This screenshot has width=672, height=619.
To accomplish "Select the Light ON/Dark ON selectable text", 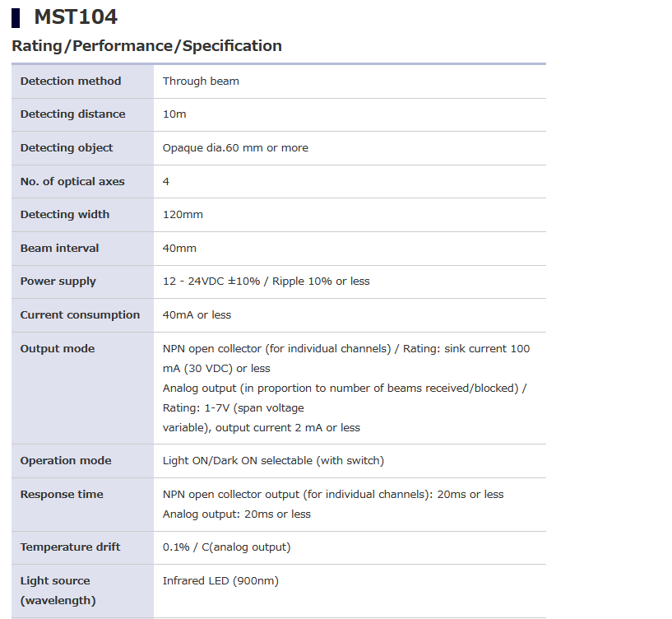I will click(x=273, y=461).
